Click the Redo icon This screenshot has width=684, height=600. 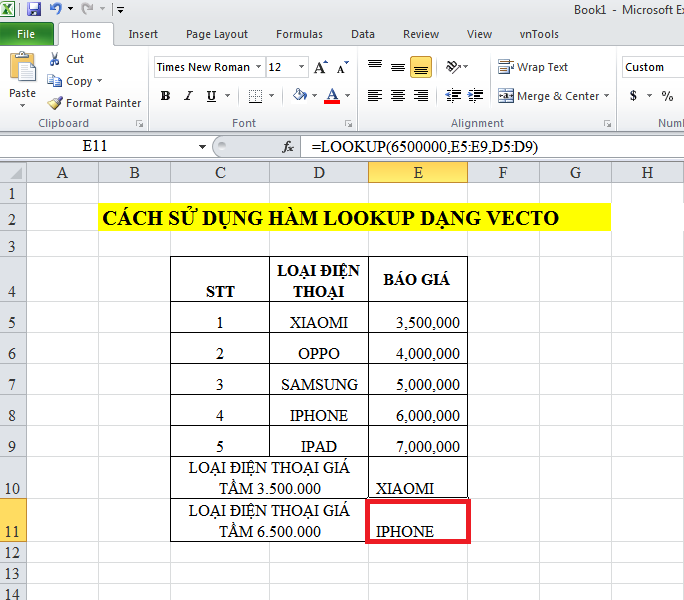pos(87,8)
